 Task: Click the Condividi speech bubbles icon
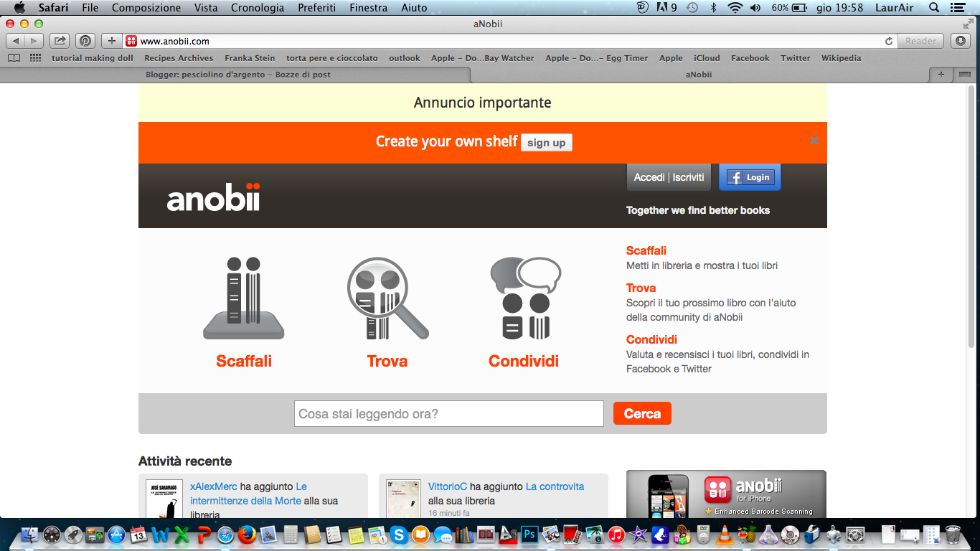(525, 298)
